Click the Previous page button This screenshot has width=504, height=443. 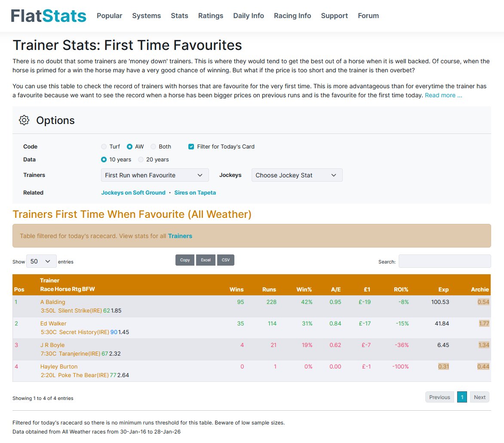click(439, 397)
